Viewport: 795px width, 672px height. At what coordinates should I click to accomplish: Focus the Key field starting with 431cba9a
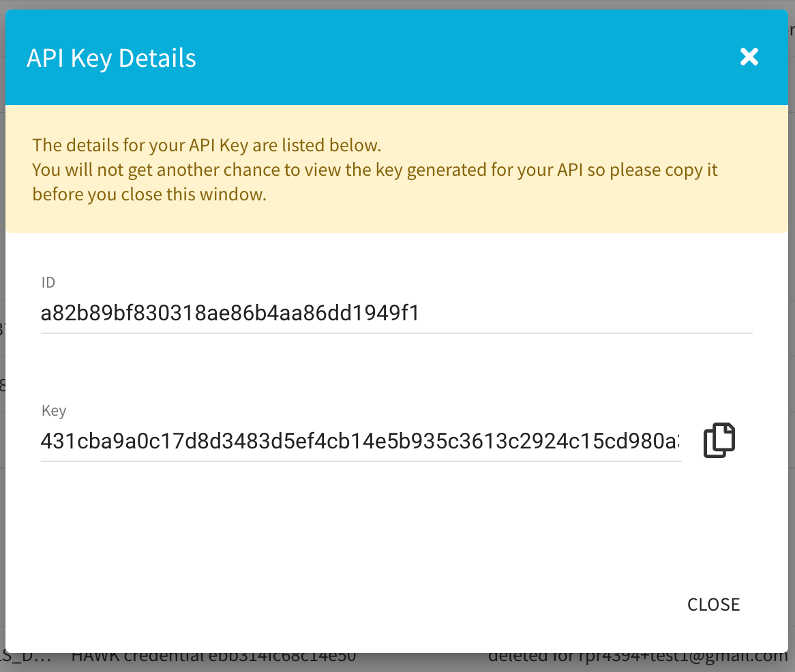tap(361, 442)
